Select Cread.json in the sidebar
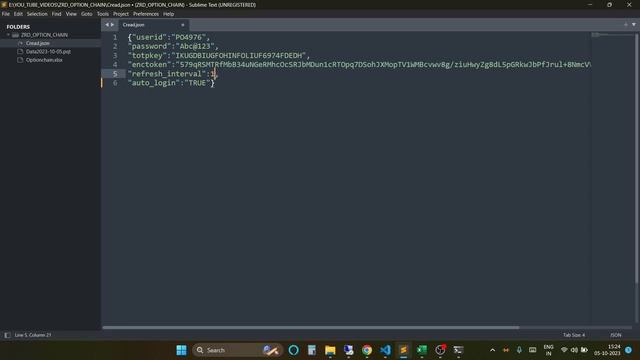 [38, 43]
